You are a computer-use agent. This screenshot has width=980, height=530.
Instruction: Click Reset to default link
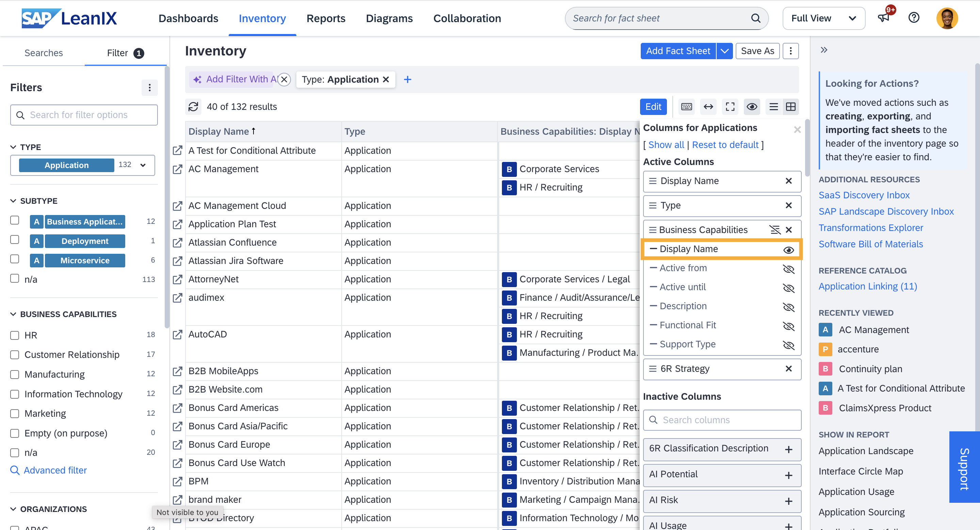coord(725,145)
